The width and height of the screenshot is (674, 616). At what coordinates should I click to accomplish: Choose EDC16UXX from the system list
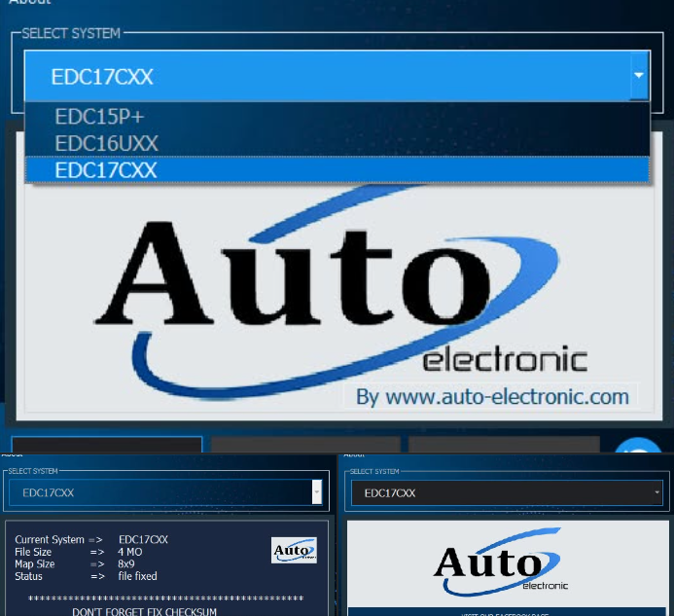pyautogui.click(x=337, y=143)
